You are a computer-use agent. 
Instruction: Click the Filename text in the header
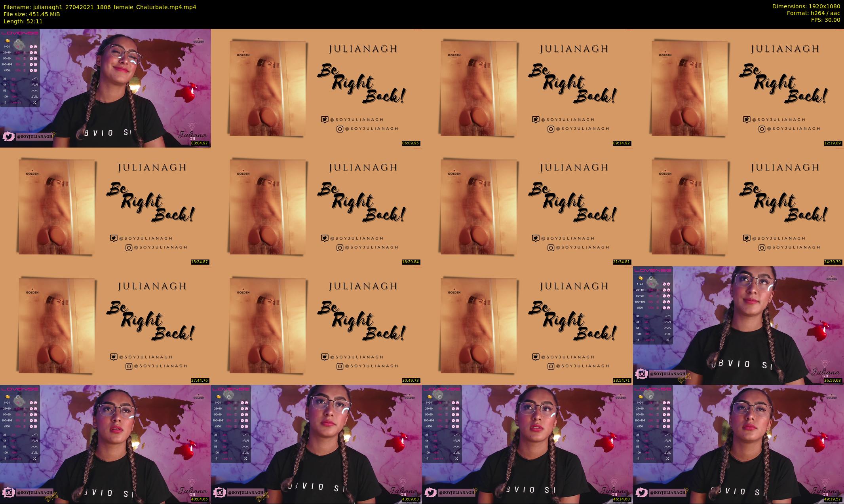coord(100,7)
